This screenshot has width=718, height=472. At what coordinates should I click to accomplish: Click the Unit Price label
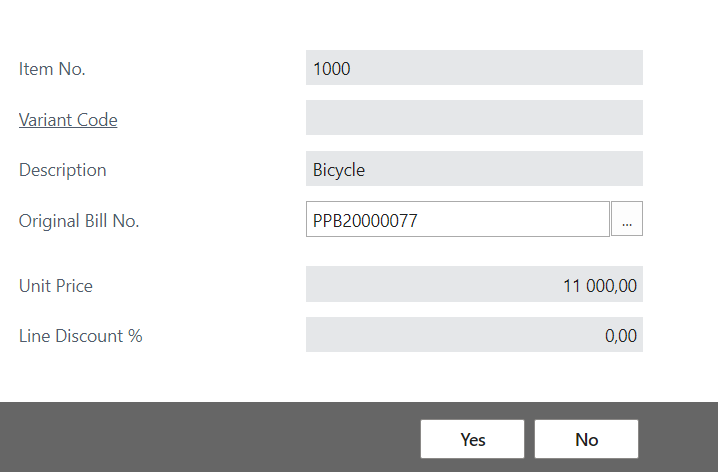(56, 286)
